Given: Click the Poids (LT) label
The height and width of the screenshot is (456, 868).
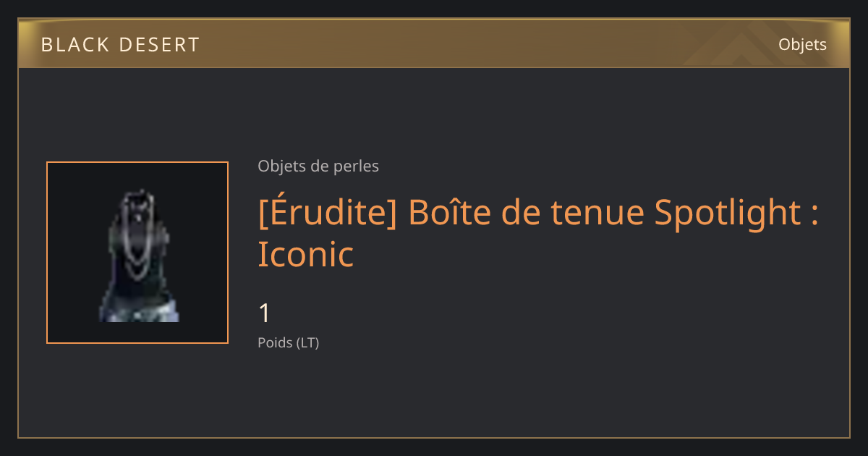Looking at the screenshot, I should (288, 343).
